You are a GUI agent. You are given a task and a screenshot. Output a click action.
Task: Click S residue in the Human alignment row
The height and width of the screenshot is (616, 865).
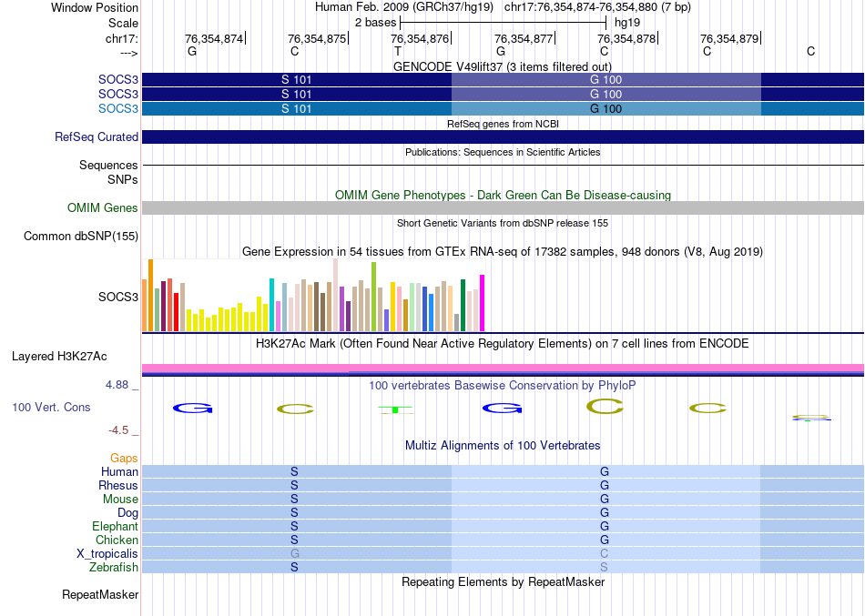point(295,472)
